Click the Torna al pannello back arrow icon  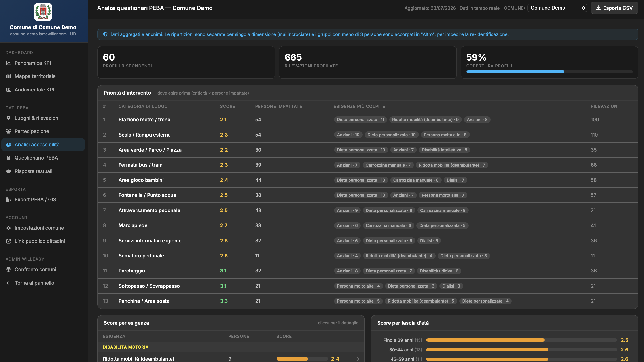8,283
